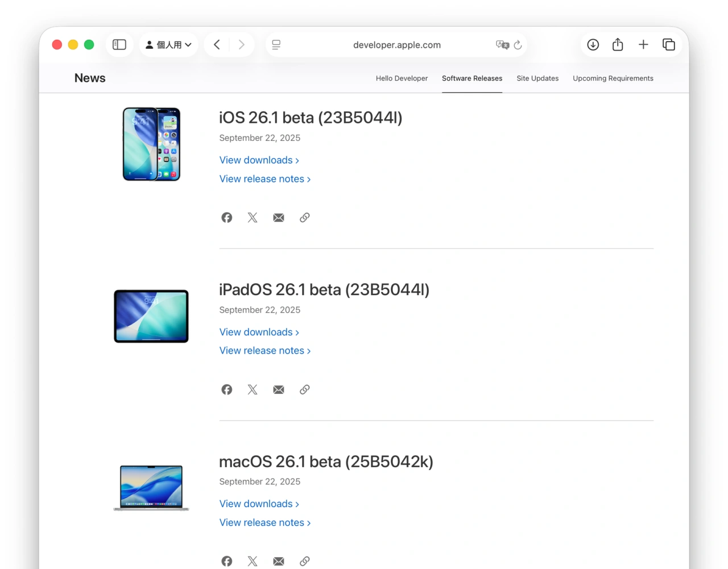Open translation options in the address bar
The image size is (728, 569).
click(x=502, y=45)
